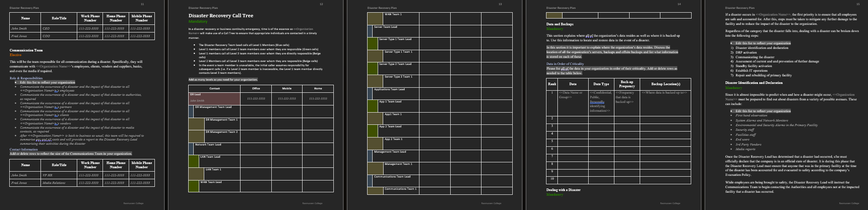The width and height of the screenshot is (868, 210).
Task: Click the 'Communication Team' heading
Action: (x=26, y=50)
